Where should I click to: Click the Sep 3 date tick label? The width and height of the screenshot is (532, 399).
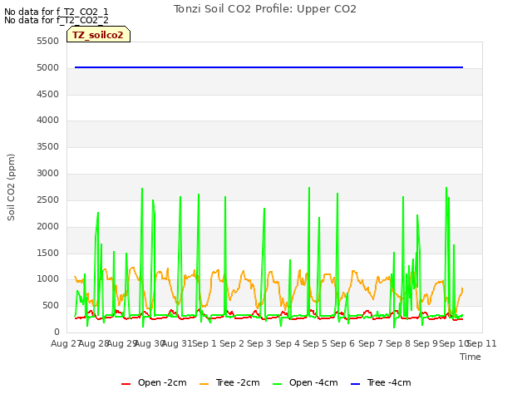coord(259,343)
